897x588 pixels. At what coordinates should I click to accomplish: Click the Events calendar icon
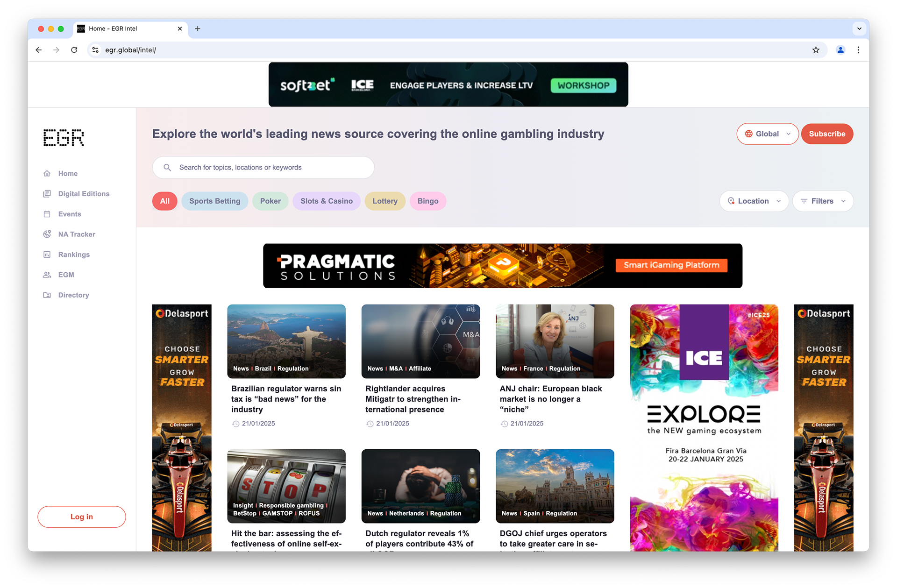(47, 214)
